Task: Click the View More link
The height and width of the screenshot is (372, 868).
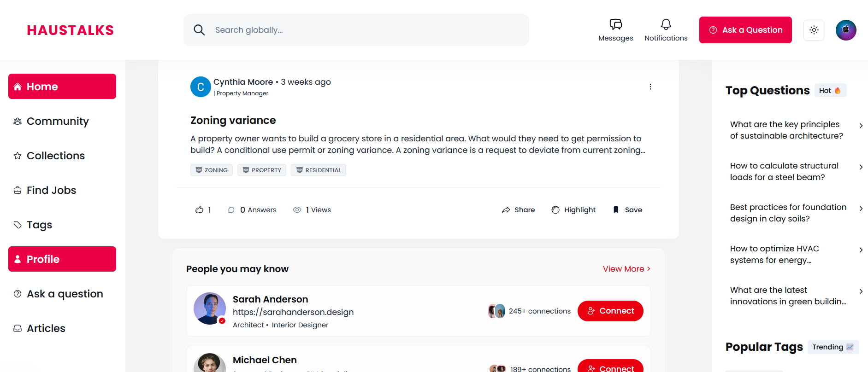Action: [x=626, y=269]
